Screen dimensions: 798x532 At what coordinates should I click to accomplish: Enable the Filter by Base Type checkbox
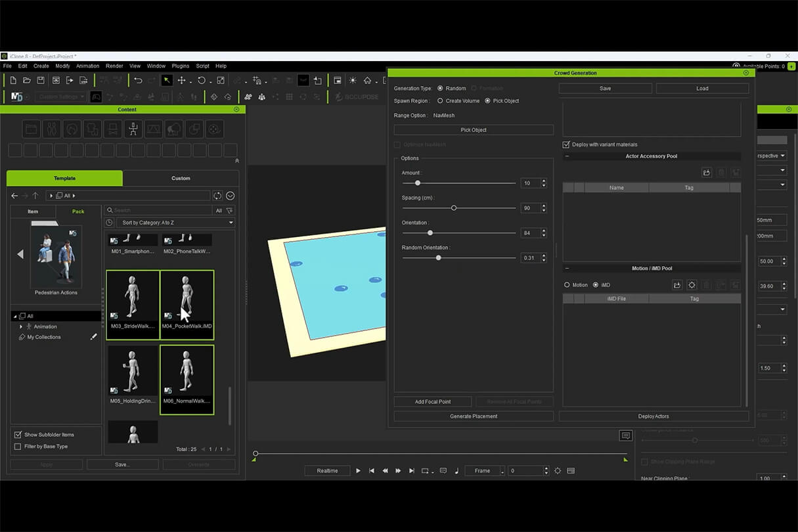coord(18,447)
